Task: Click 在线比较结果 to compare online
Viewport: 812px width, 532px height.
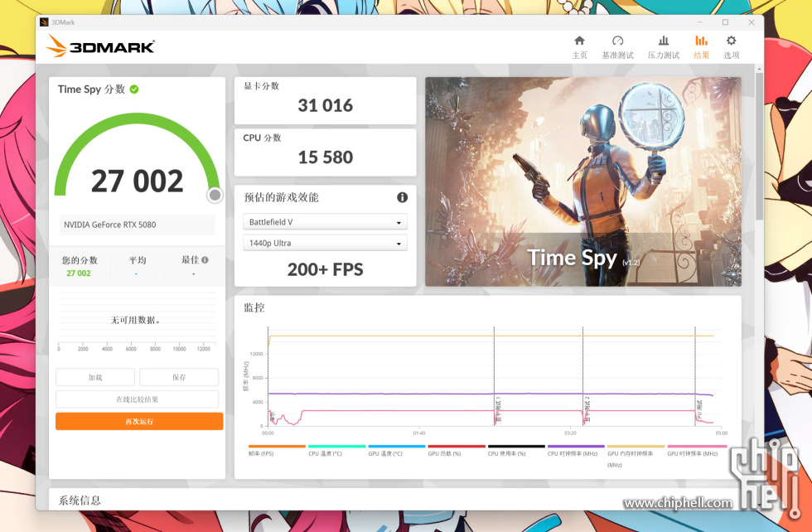Action: 138,399
